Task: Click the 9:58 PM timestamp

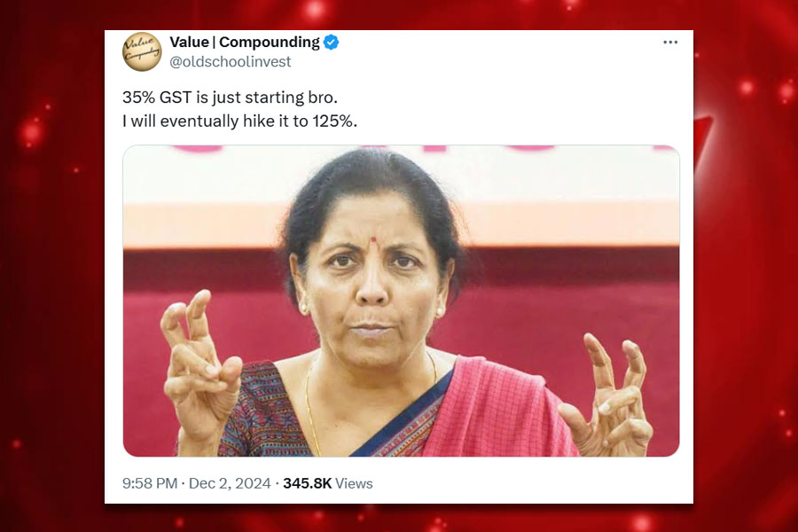Action: (x=150, y=483)
